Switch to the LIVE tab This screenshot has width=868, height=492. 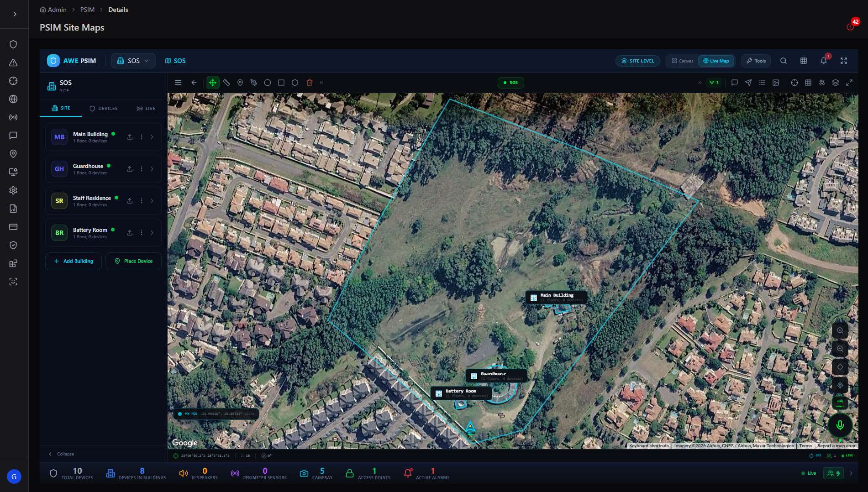[146, 109]
